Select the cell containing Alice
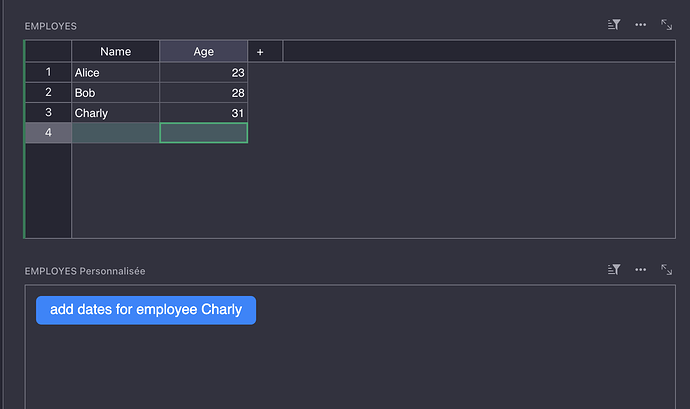690x409 pixels. click(x=115, y=72)
